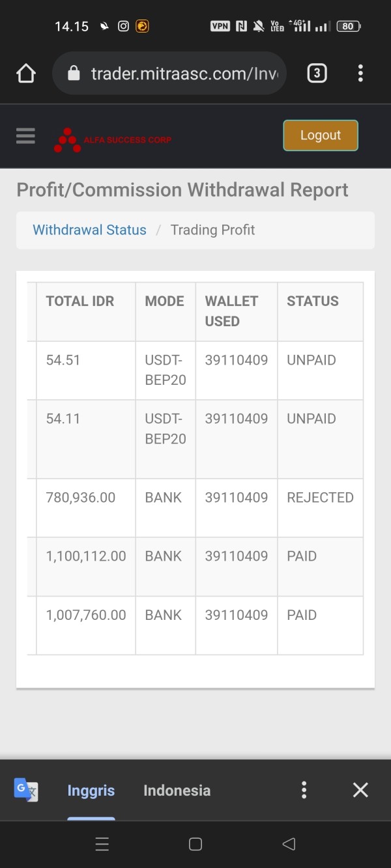Open translate bar more options menu
391x868 pixels.
[x=304, y=790]
